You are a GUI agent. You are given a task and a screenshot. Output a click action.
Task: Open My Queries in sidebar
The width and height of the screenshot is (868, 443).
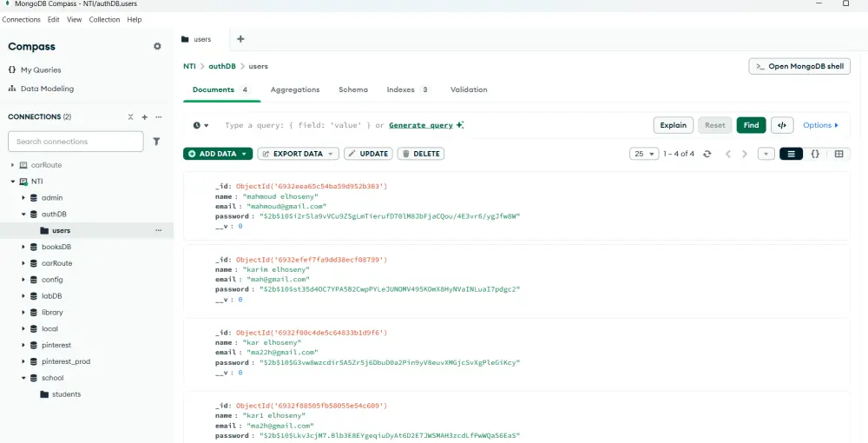tap(35, 69)
